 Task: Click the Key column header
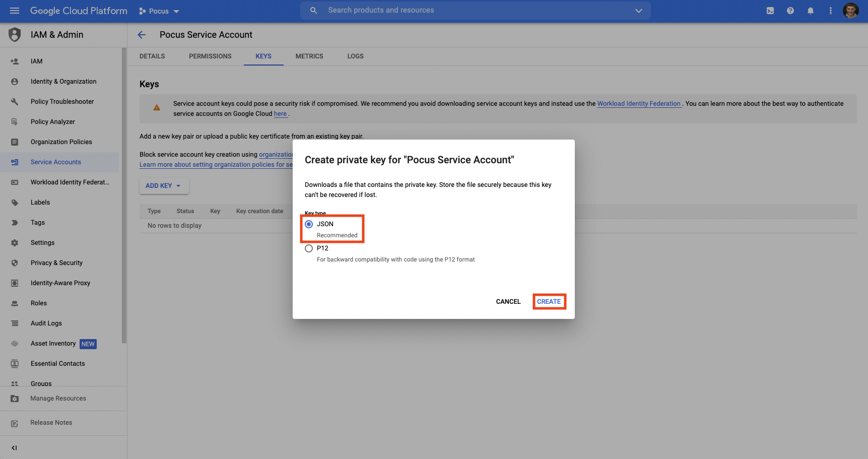point(215,211)
